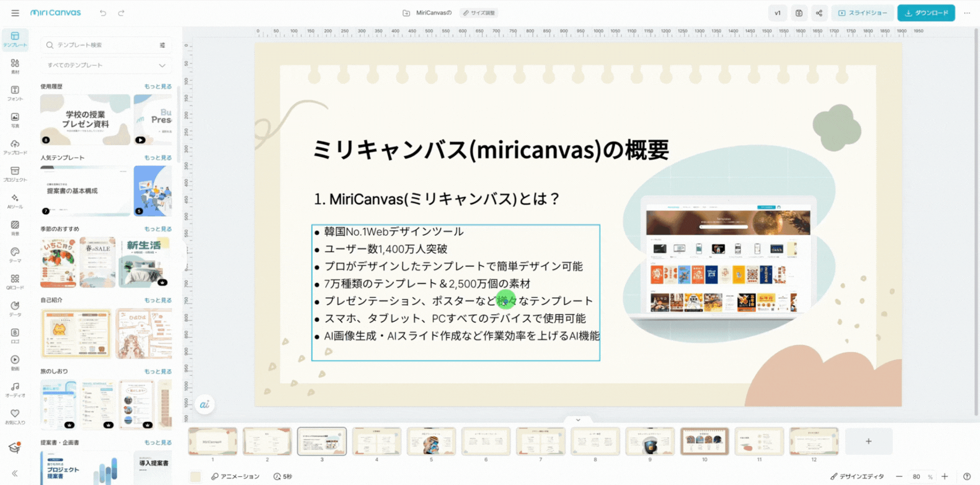980x485 pixels.
Task: Collapse the side panel with double chevron
Action: pyautogui.click(x=15, y=473)
